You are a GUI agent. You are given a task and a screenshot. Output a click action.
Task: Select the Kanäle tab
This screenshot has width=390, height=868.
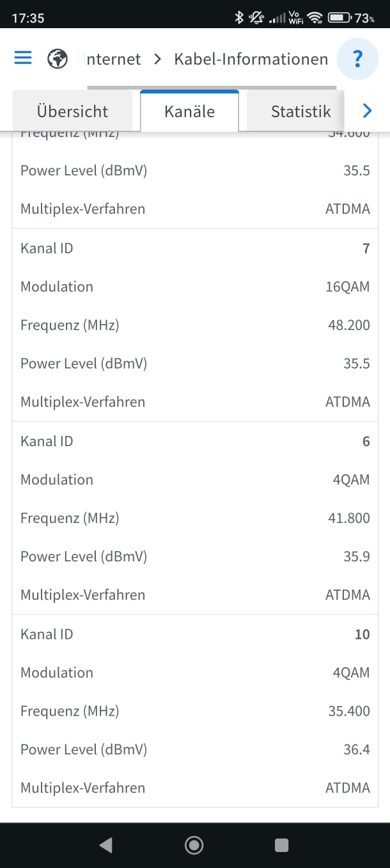pos(189,111)
